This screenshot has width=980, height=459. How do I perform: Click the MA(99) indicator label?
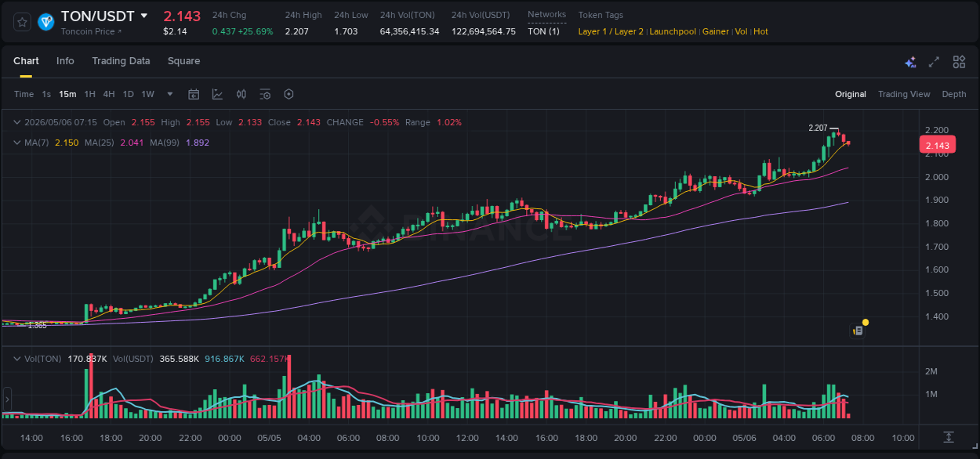click(x=165, y=143)
